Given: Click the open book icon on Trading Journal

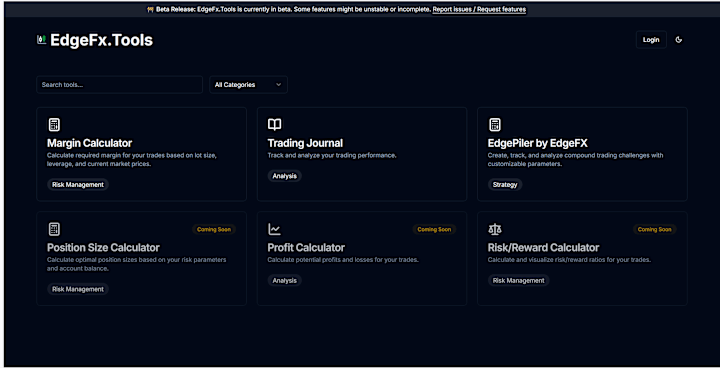Looking at the screenshot, I should [274, 125].
